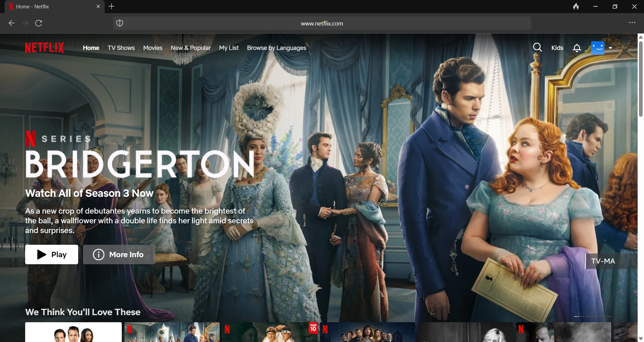Go forward in browser history
The height and width of the screenshot is (342, 644).
coord(25,23)
